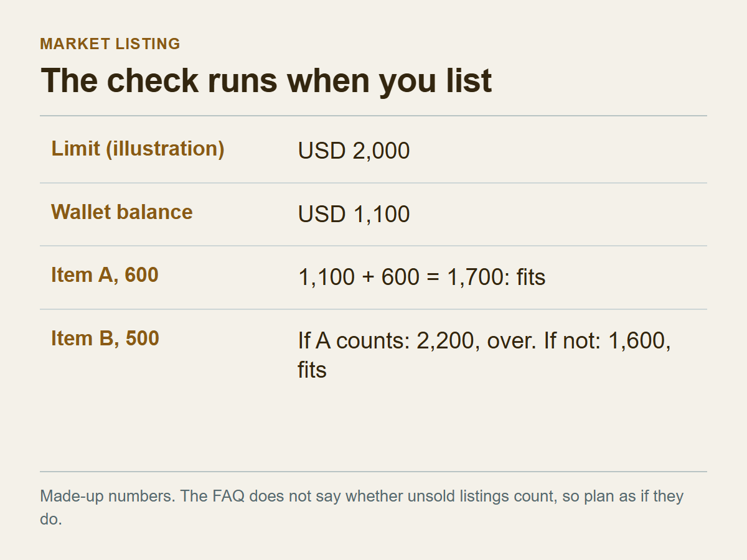The height and width of the screenshot is (560, 747).
Task: Select the USD 1,100 wallet value
Action: tap(354, 214)
